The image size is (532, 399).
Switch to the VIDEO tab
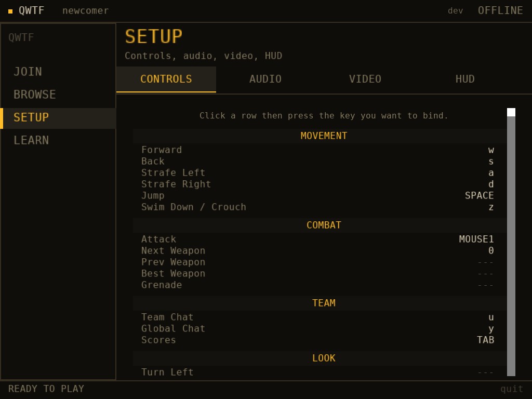(365, 79)
